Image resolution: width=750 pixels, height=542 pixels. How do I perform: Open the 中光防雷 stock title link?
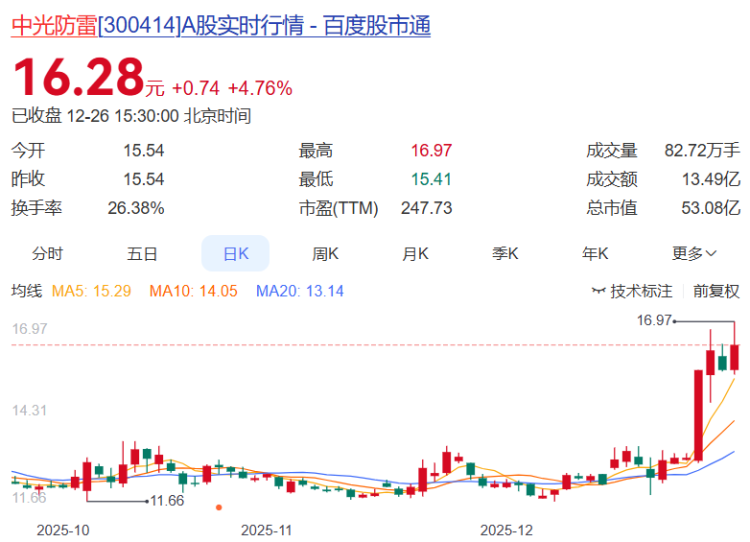click(220, 26)
